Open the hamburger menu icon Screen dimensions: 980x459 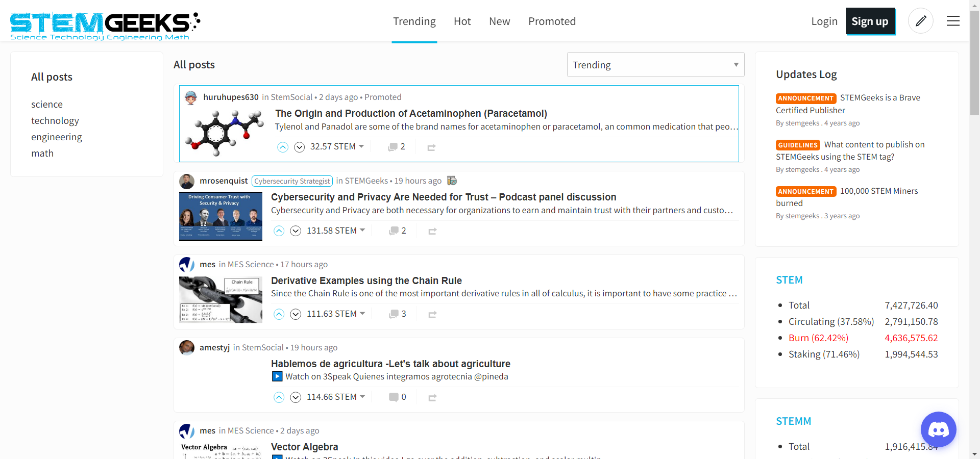point(953,21)
